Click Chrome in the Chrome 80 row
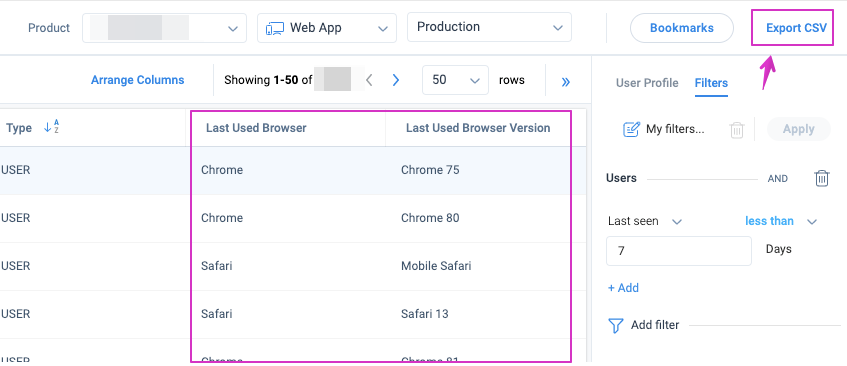The height and width of the screenshot is (366, 847). point(222,218)
